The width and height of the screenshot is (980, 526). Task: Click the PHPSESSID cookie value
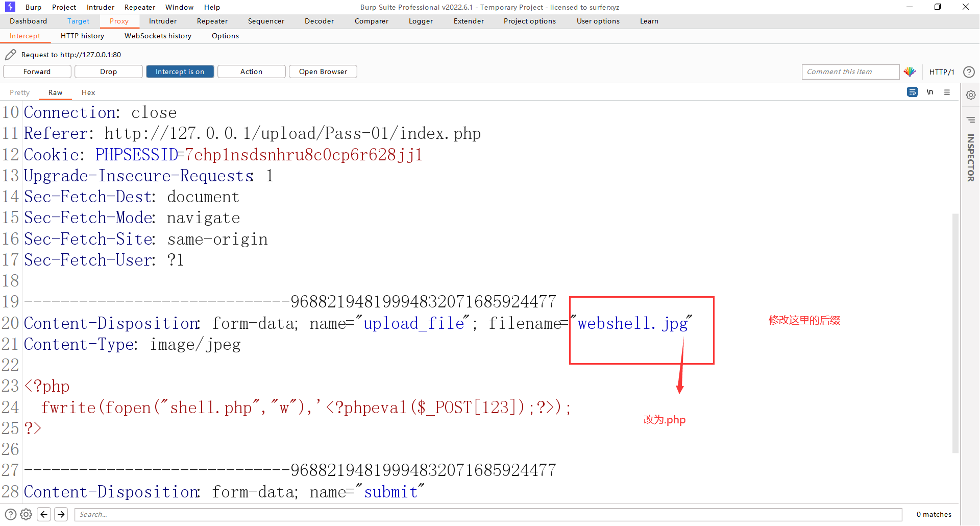304,155
